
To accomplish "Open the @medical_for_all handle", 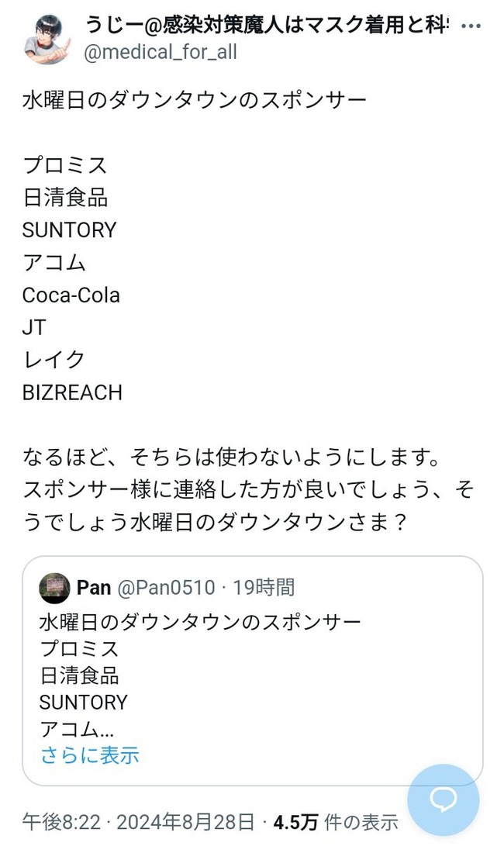I will (x=161, y=52).
